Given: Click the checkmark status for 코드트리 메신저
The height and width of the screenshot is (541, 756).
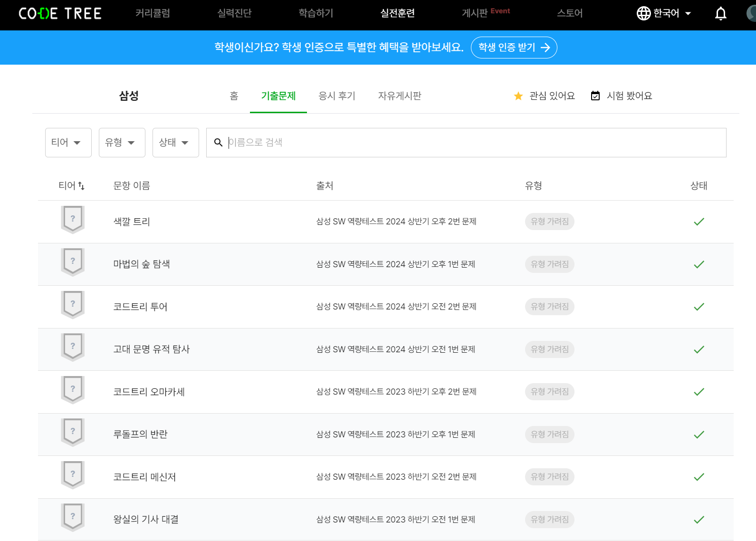Looking at the screenshot, I should point(699,477).
